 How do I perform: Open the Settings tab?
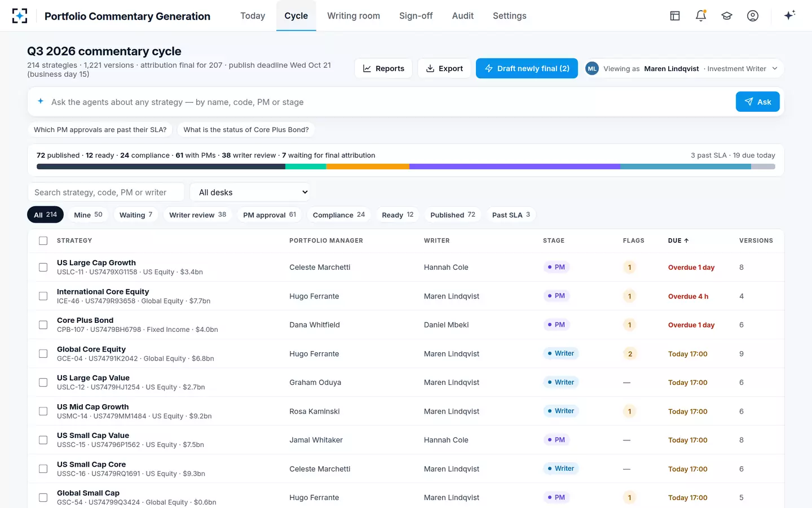(x=510, y=16)
